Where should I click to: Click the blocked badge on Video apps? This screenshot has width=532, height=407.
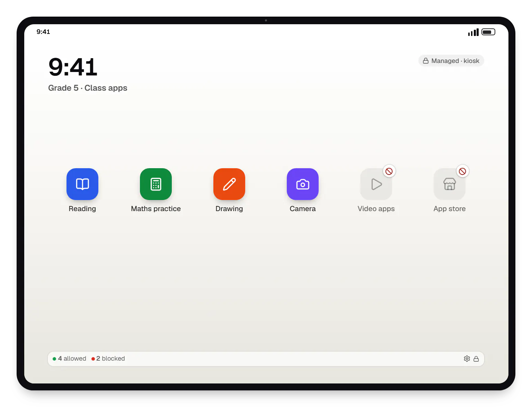click(389, 171)
